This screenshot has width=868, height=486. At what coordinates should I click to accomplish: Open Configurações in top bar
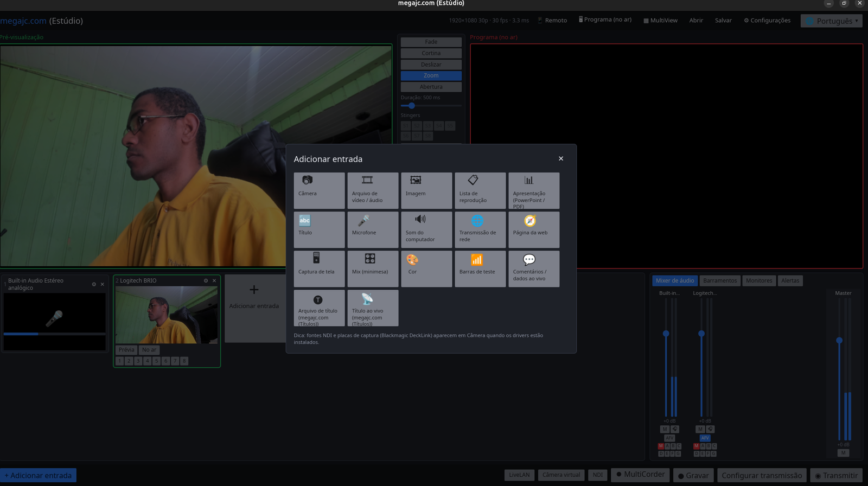(767, 21)
